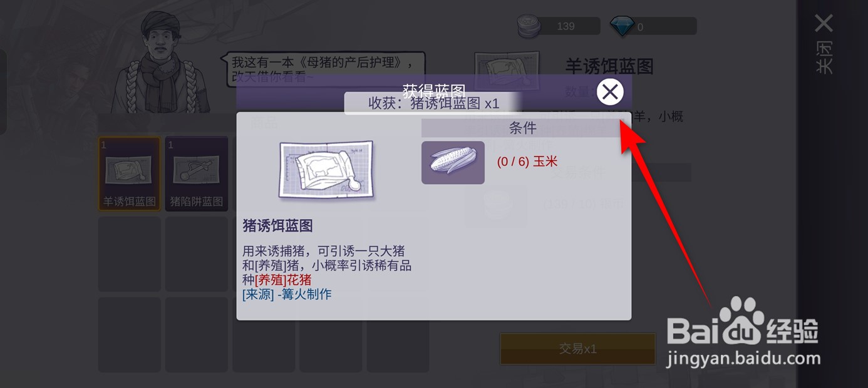Tap the pig bait blueprint image
This screenshot has height=388, width=868.
click(326, 170)
